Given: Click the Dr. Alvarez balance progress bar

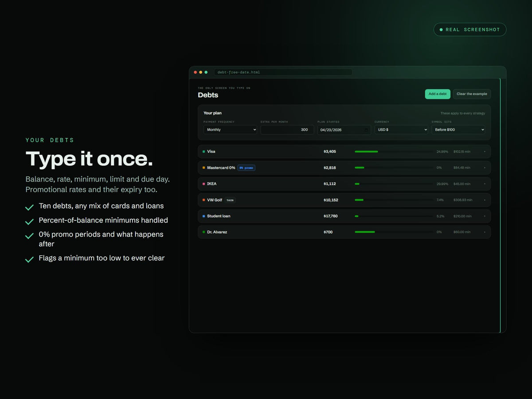Looking at the screenshot, I should 394,232.
